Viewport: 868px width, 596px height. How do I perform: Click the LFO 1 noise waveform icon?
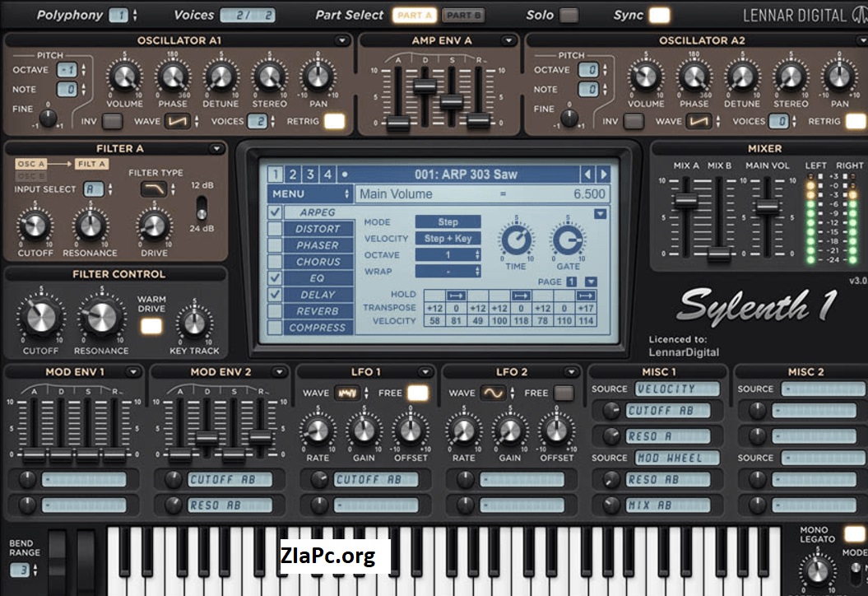(x=348, y=393)
